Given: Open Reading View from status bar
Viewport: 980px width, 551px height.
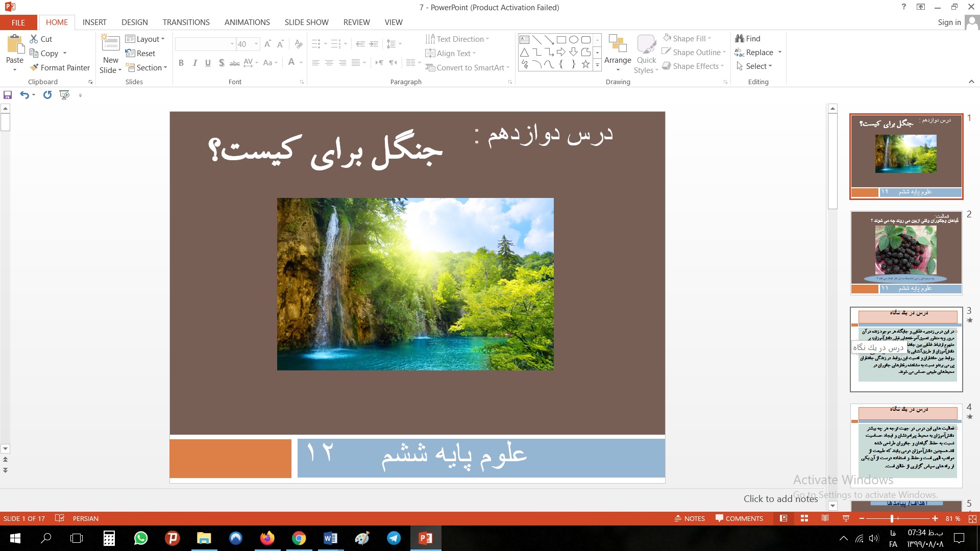Looking at the screenshot, I should point(825,518).
